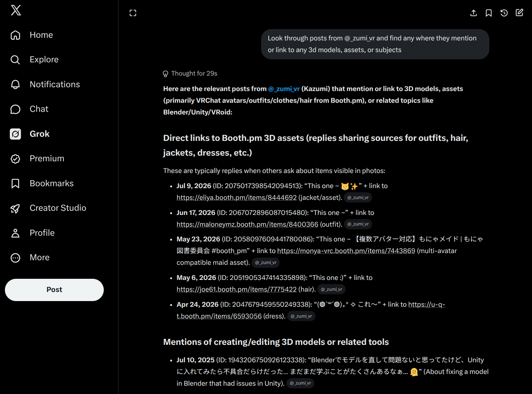The height and width of the screenshot is (394, 532).
Task: Open the @_zumi_vr profile mention link
Action: (x=284, y=89)
